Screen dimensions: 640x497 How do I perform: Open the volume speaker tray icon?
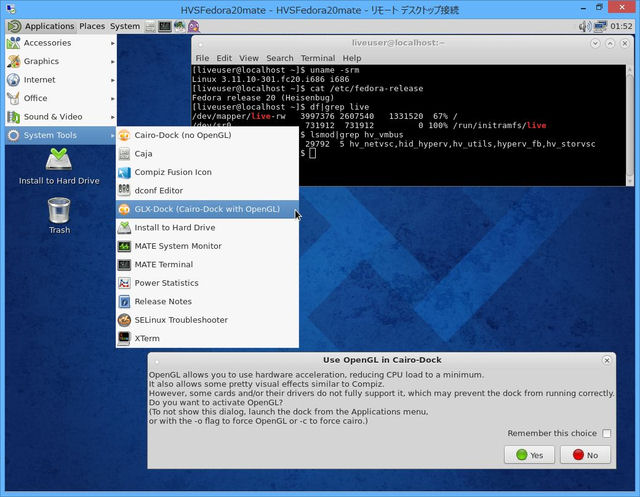coord(585,27)
